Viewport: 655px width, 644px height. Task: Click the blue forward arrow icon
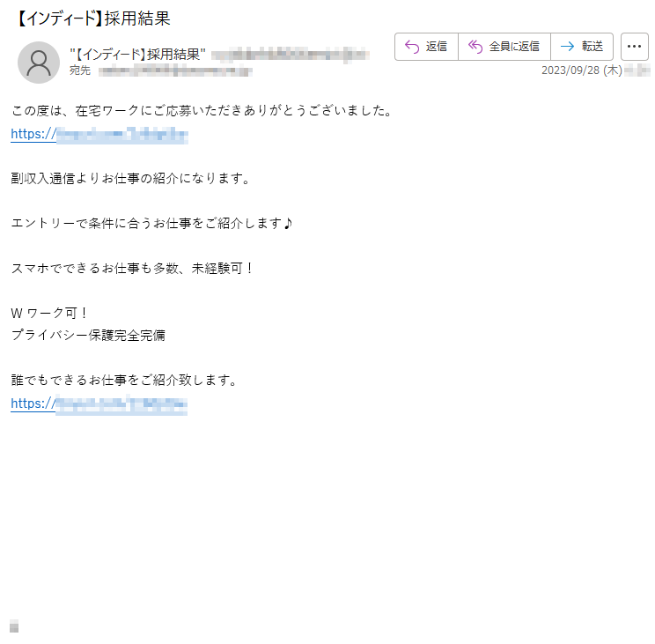(567, 47)
